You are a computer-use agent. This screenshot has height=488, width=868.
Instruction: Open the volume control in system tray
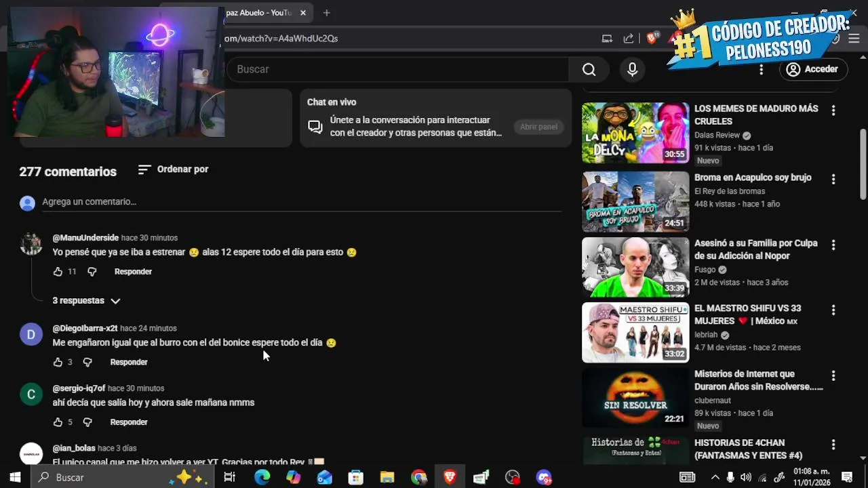746,477
